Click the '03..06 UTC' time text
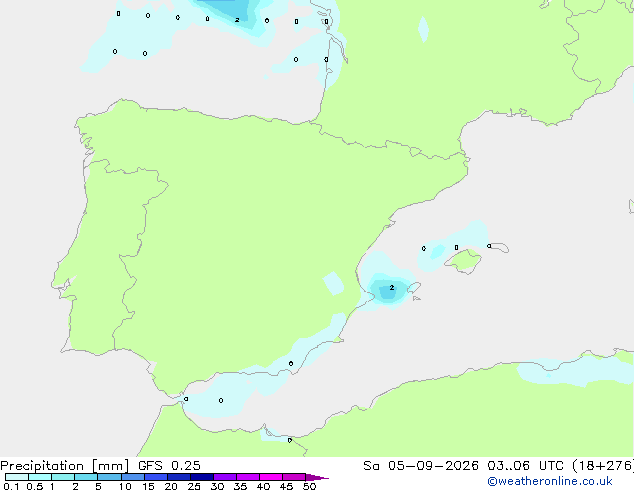The image size is (634, 490). click(525, 466)
